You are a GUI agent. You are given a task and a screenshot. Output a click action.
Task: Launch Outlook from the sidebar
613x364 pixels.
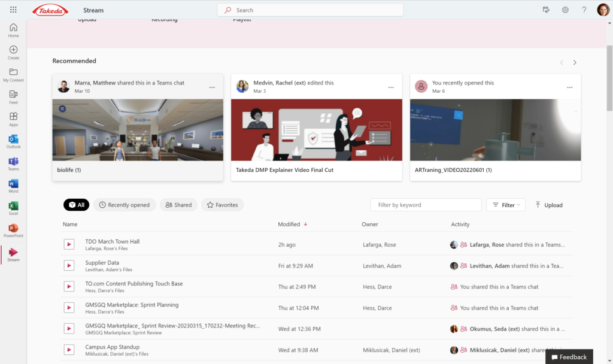(x=13, y=141)
